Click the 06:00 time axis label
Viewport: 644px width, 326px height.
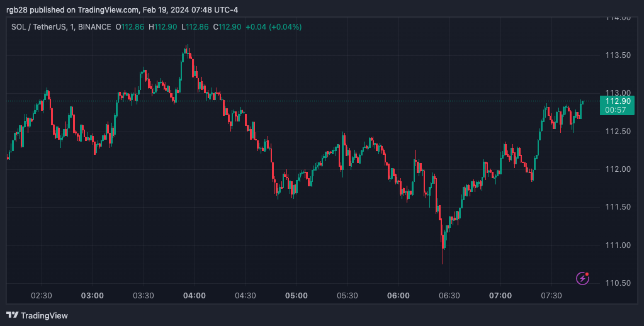pos(398,296)
